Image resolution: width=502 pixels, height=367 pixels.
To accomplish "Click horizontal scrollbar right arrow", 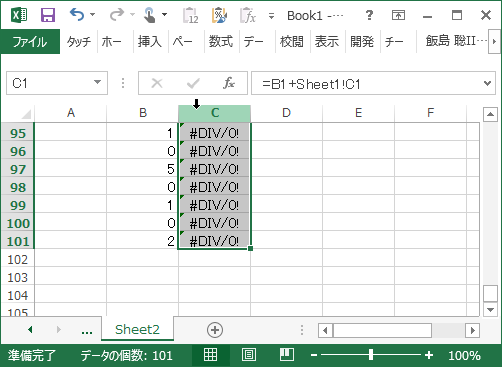I will point(472,331).
